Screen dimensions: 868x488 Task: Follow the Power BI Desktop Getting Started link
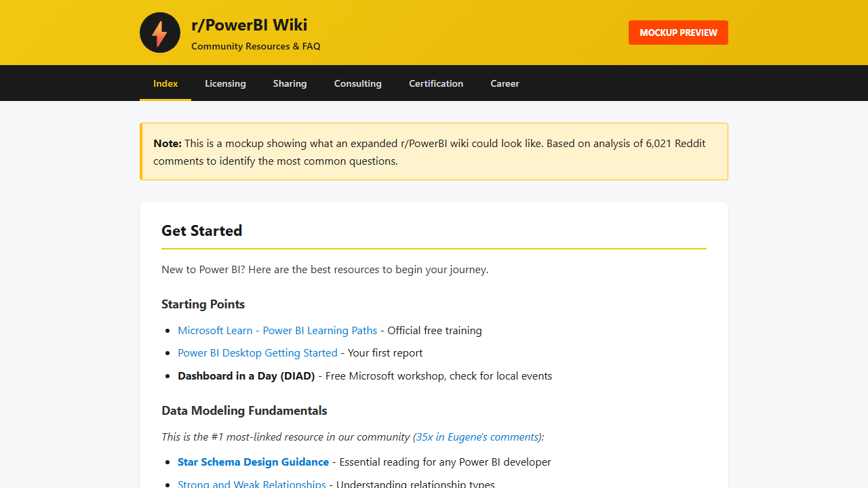[258, 352]
